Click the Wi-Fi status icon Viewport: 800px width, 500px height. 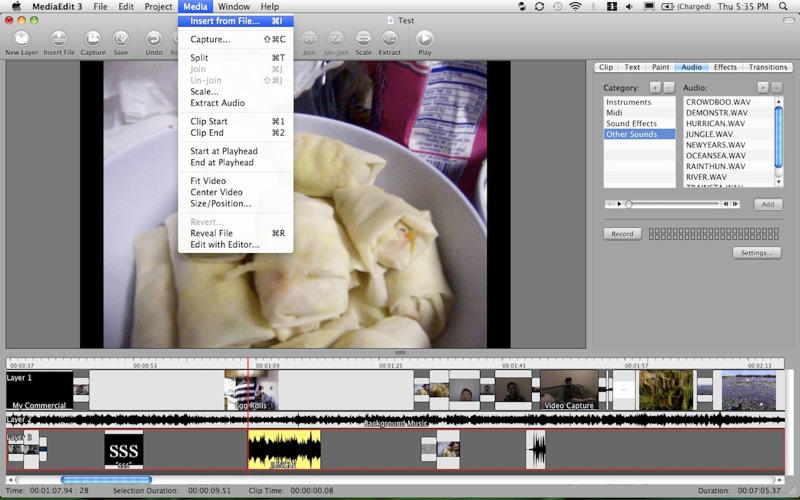575,7
